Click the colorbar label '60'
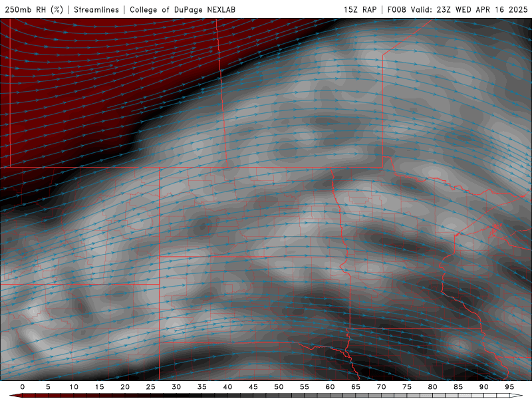This screenshot has width=532, height=399. coord(330,387)
